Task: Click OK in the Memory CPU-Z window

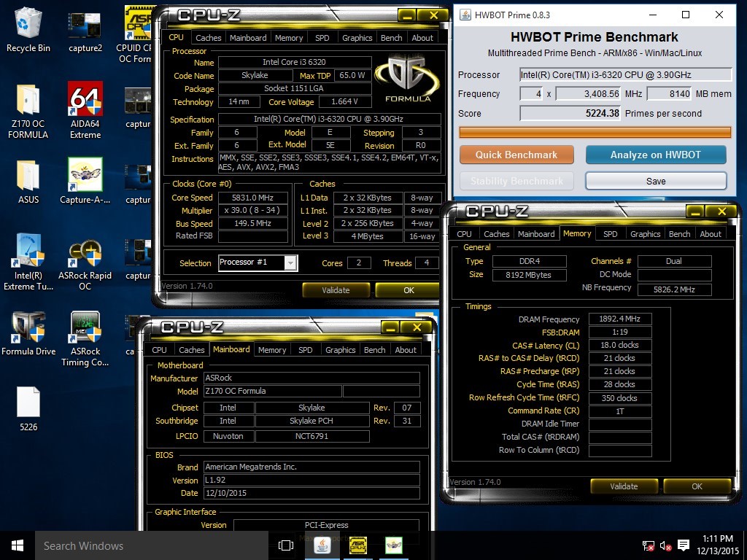Action: pyautogui.click(x=697, y=486)
